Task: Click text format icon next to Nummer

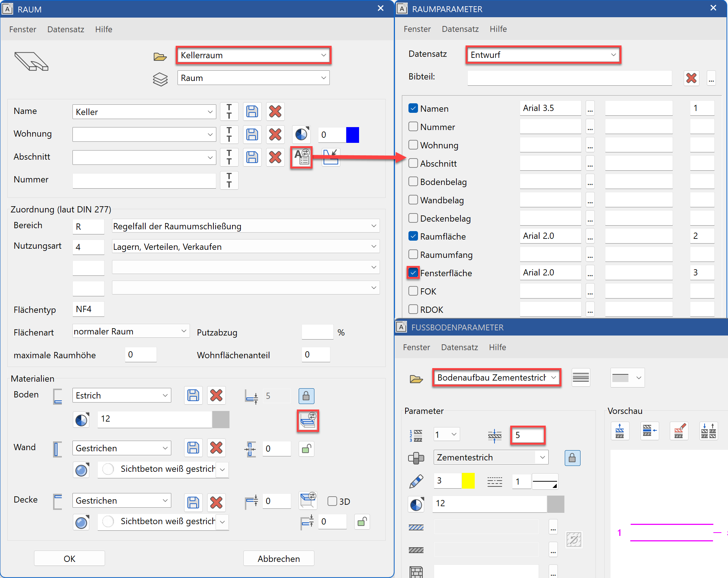Action: tap(229, 180)
